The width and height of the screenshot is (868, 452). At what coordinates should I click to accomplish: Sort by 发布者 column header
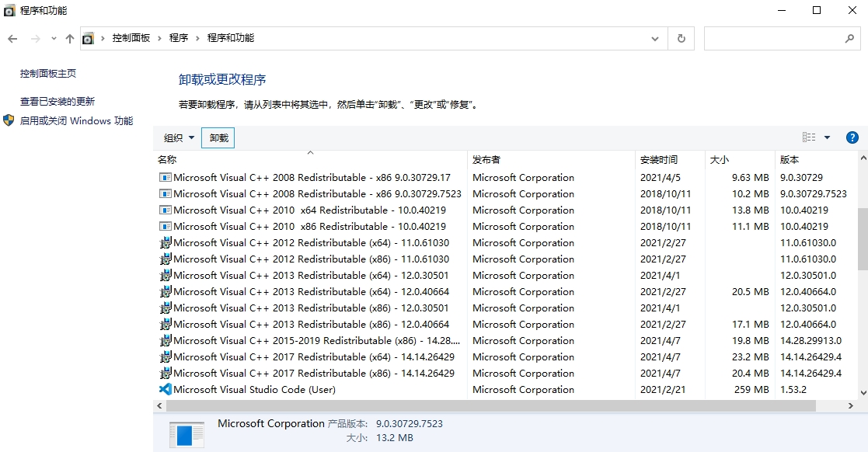[x=552, y=160]
